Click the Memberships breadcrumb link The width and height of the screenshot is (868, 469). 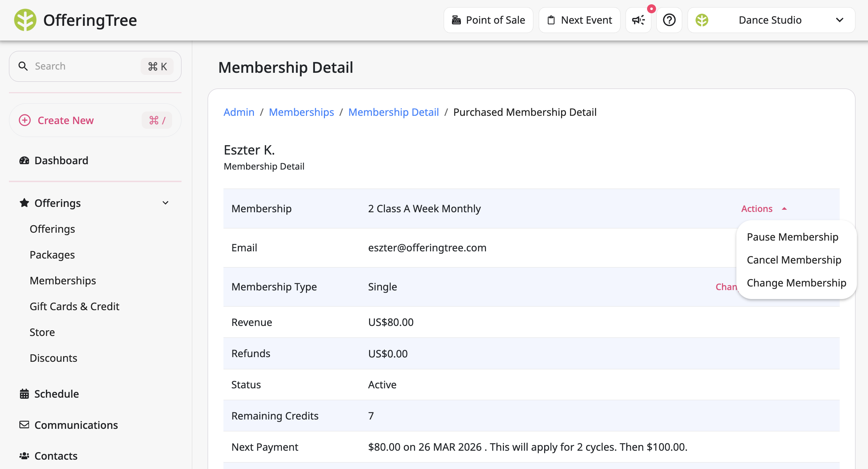[x=301, y=112]
